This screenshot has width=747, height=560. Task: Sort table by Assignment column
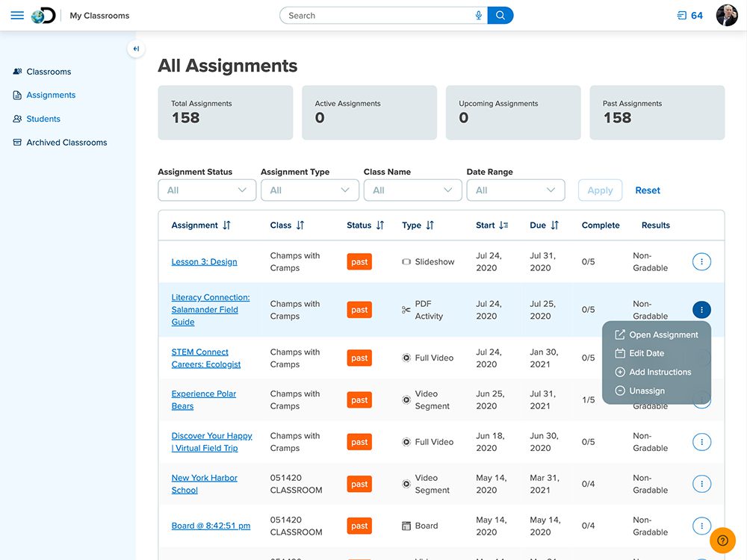click(226, 225)
